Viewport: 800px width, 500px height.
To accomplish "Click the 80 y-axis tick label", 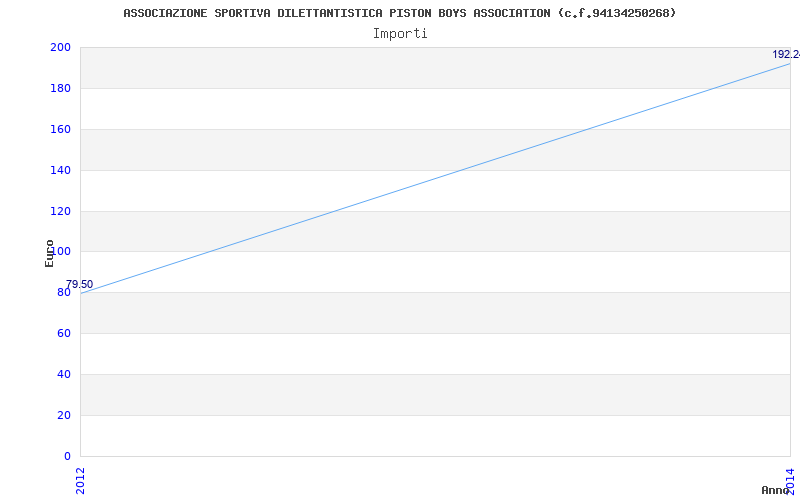I will tap(63, 293).
